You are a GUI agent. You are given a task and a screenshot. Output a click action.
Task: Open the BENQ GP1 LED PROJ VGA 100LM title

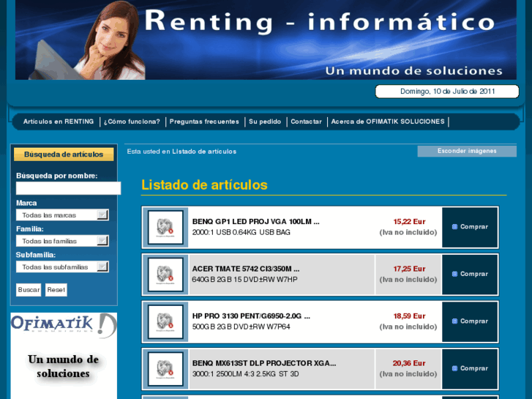[x=256, y=222]
